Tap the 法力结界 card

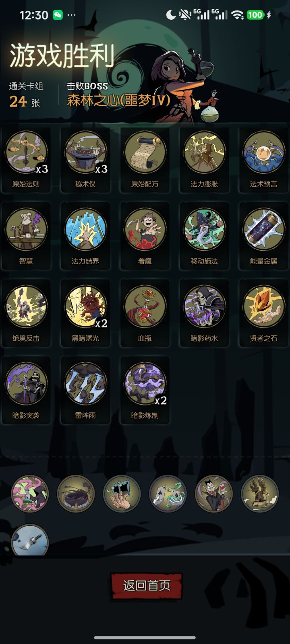[85, 236]
